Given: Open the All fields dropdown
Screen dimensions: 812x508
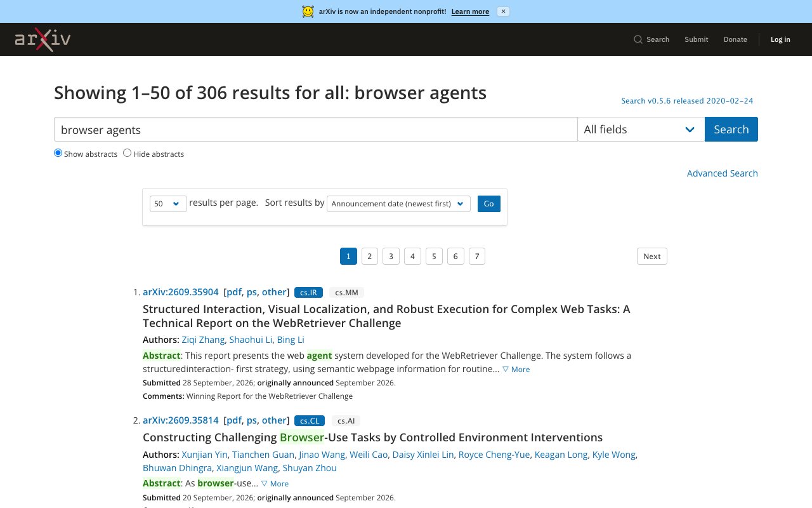Looking at the screenshot, I should [641, 129].
